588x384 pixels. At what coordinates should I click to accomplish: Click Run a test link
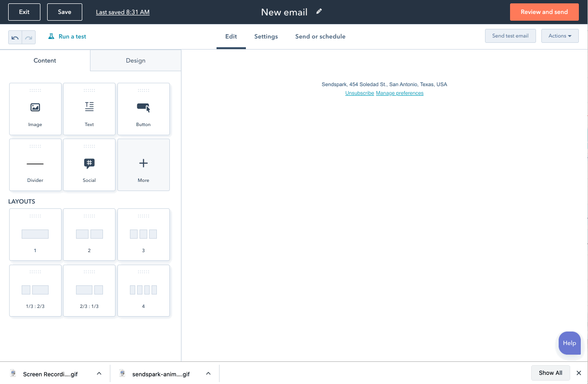point(67,37)
